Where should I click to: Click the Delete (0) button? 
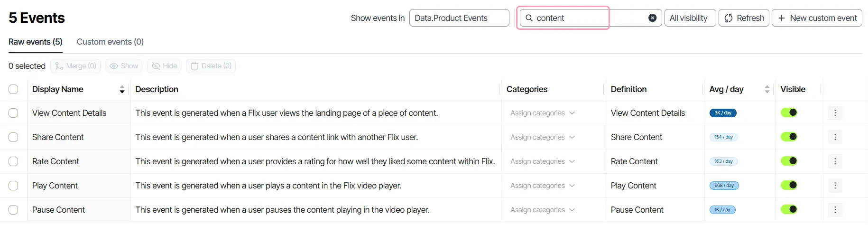(211, 66)
